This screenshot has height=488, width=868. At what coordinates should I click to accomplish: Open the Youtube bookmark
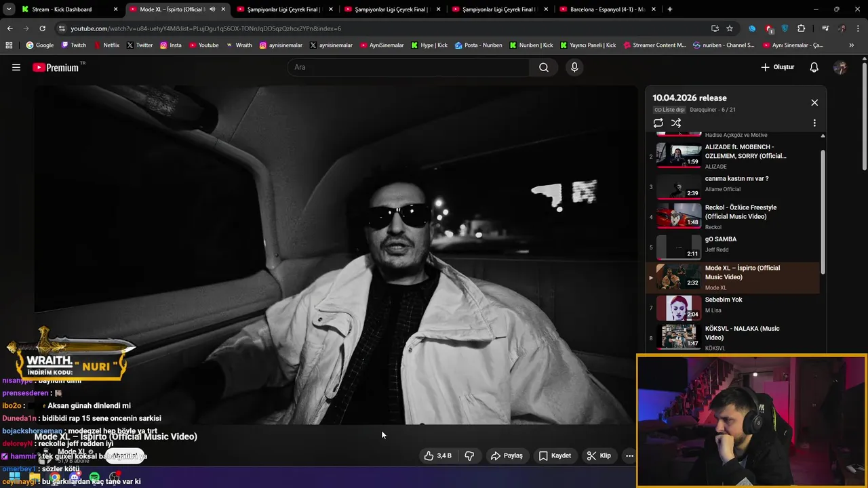(x=204, y=45)
